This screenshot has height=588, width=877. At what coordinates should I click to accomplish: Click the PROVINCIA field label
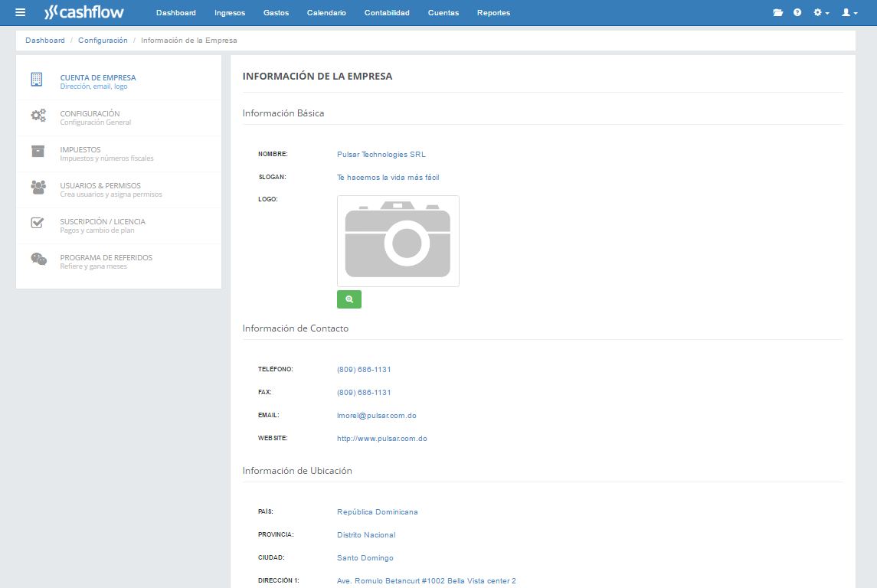[276, 534]
